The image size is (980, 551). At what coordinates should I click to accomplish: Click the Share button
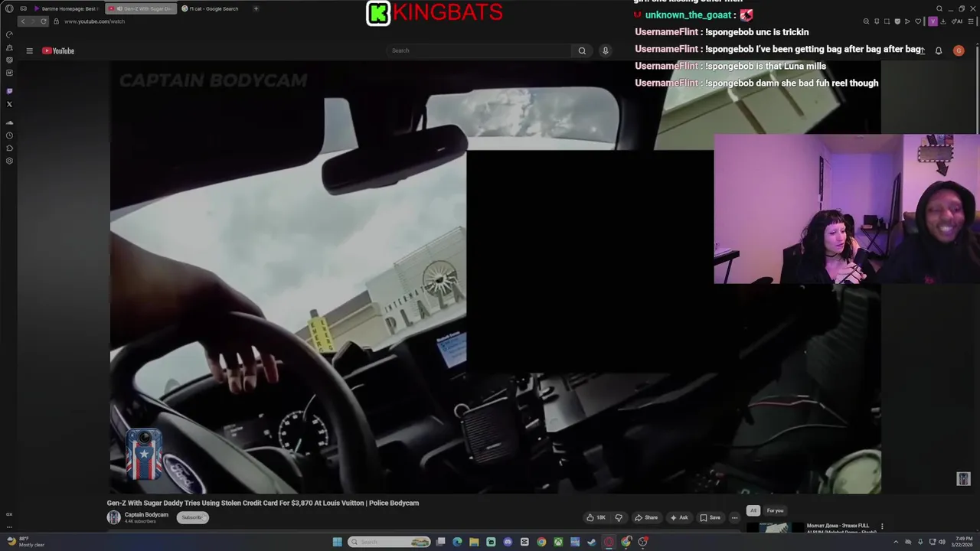(646, 517)
